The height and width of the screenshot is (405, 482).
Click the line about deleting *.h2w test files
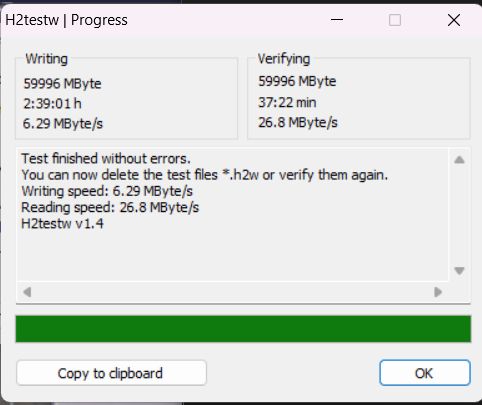coord(205,175)
